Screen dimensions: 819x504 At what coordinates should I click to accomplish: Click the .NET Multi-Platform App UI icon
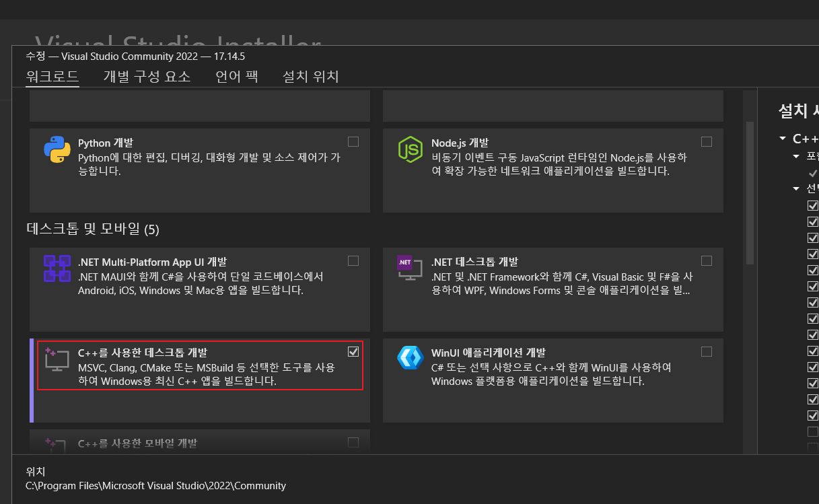click(57, 268)
